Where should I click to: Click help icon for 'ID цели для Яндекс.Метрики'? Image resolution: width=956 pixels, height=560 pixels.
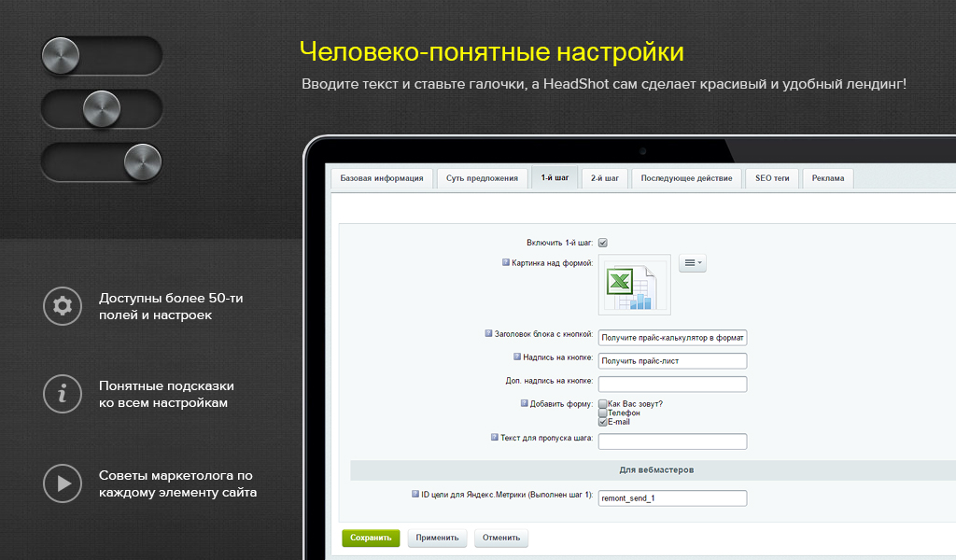pos(415,494)
